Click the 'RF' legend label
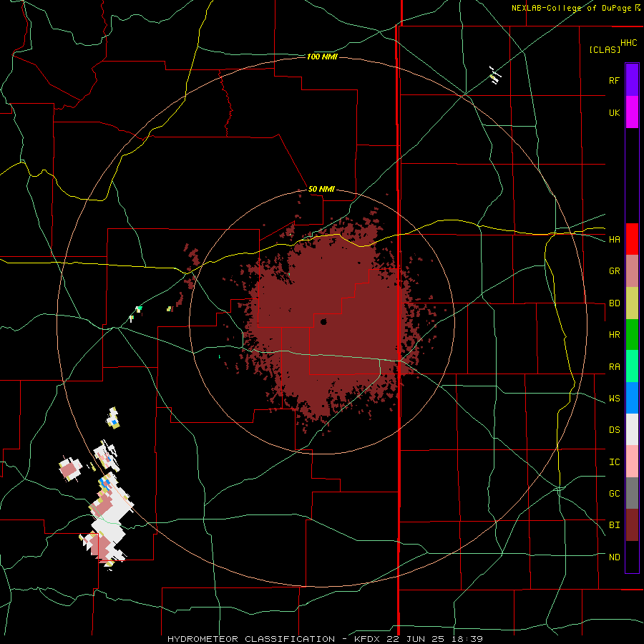Viewport: 644px width, 644px height. 614,80
